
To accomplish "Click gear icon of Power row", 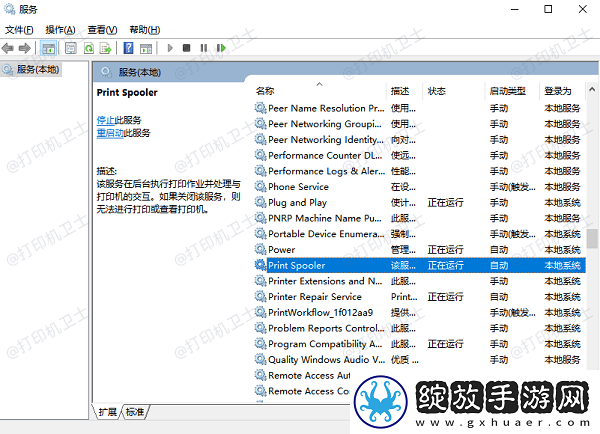I will click(261, 250).
